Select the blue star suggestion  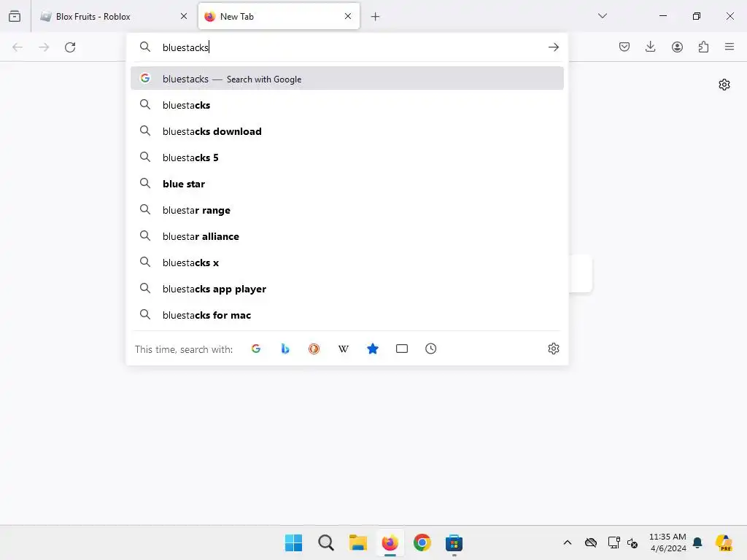point(347,183)
